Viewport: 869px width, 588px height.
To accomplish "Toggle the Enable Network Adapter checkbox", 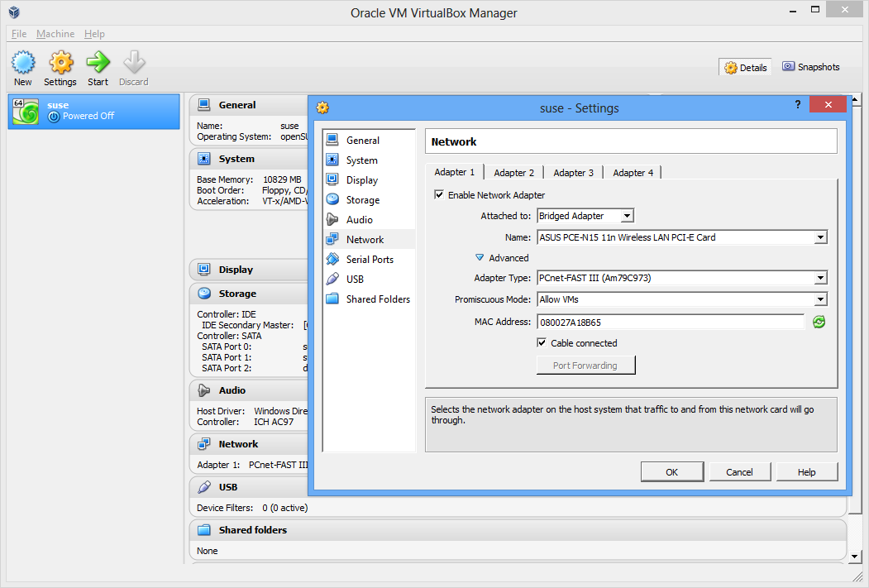I will click(439, 194).
